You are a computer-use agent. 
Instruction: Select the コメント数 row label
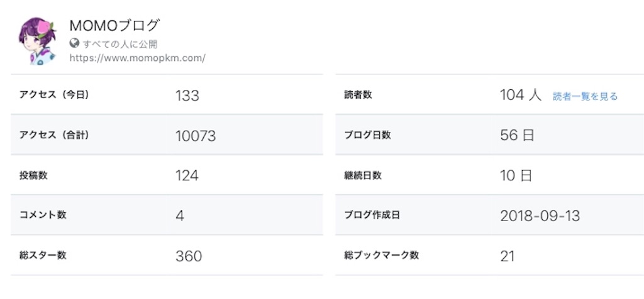(43, 215)
